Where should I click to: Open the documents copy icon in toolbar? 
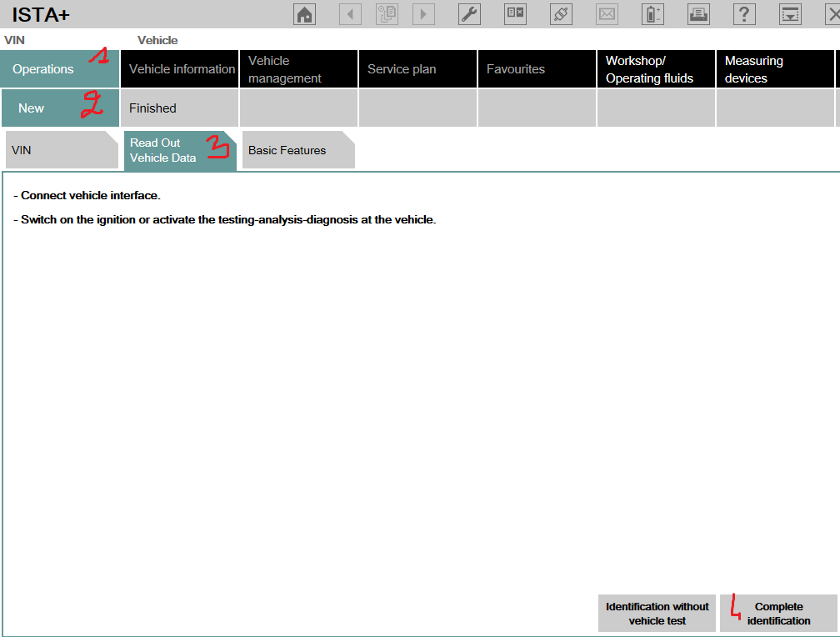(x=387, y=14)
